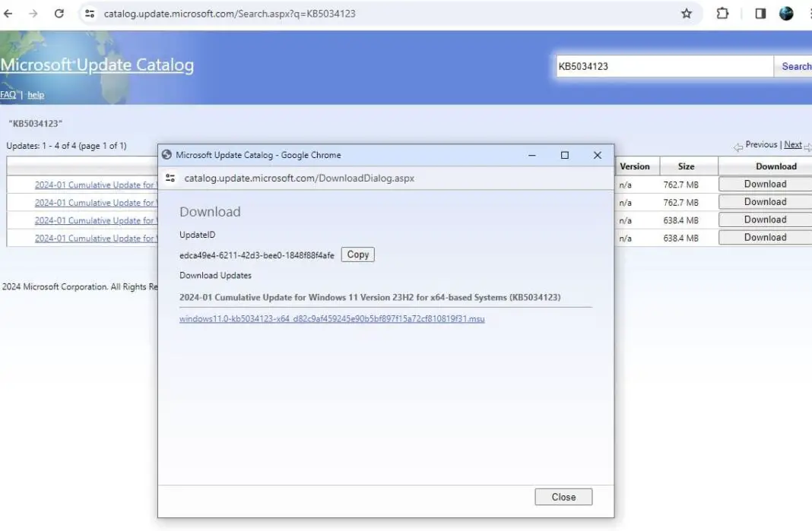Screen dimensions: 812x531
Task: Close the Download dialog
Action: tap(563, 496)
